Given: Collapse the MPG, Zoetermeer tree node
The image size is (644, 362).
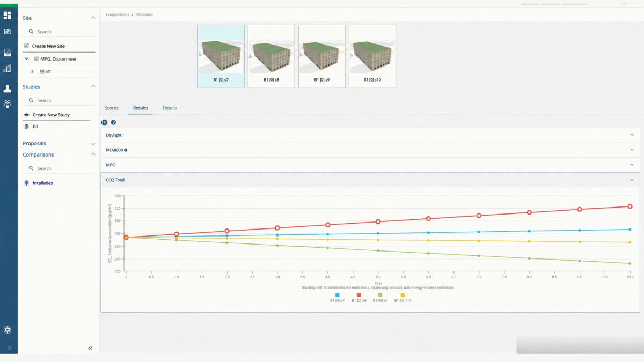Looking at the screenshot, I should [x=27, y=59].
